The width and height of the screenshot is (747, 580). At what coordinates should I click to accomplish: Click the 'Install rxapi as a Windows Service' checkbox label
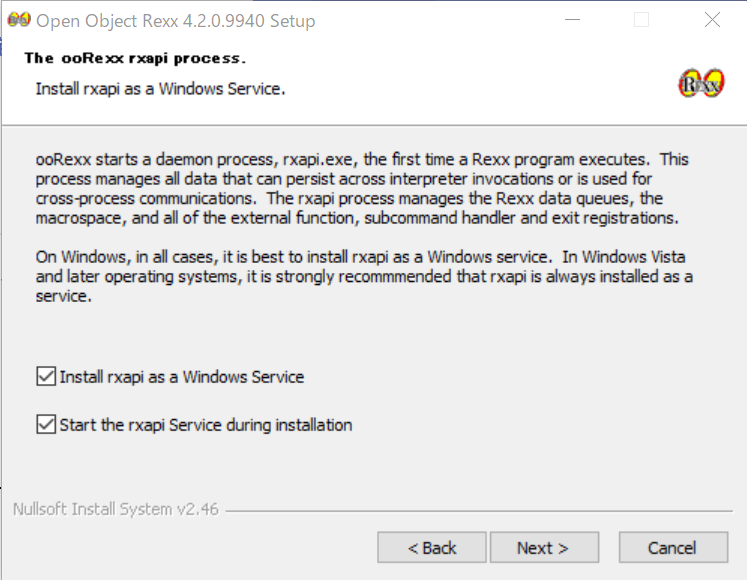(181, 377)
